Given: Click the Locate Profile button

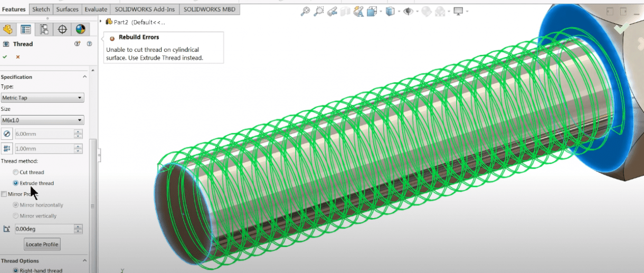Looking at the screenshot, I should click(42, 244).
